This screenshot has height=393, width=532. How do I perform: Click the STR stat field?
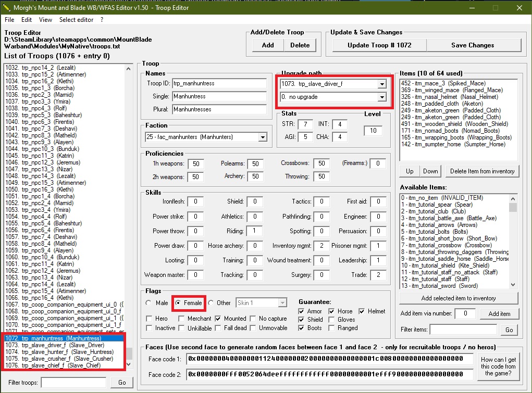(305, 124)
